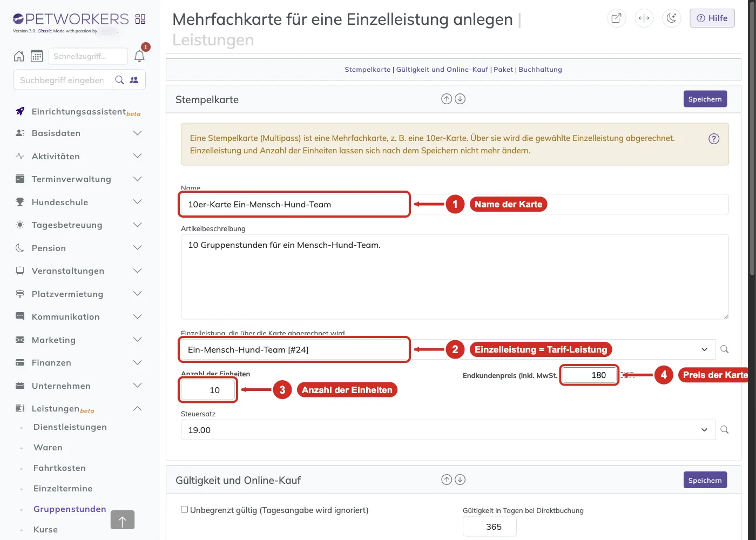Screen dimensions: 756x540
Task: Move Stempelkarte section down
Action: (x=460, y=99)
